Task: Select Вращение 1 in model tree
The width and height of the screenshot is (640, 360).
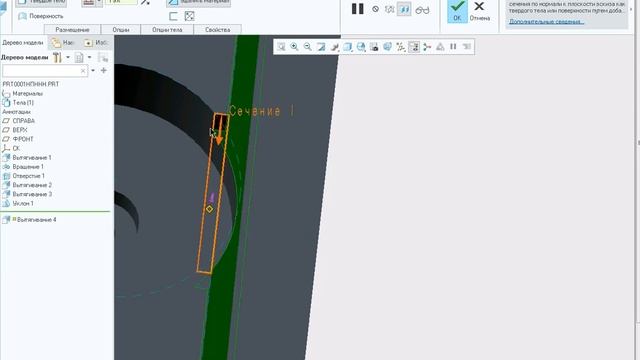Action: [23, 167]
